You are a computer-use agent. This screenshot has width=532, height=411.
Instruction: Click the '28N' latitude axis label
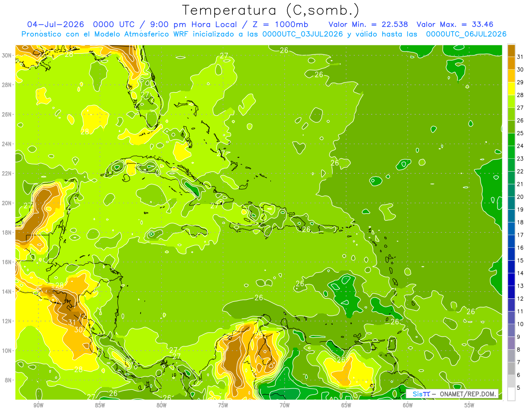(x=7, y=85)
